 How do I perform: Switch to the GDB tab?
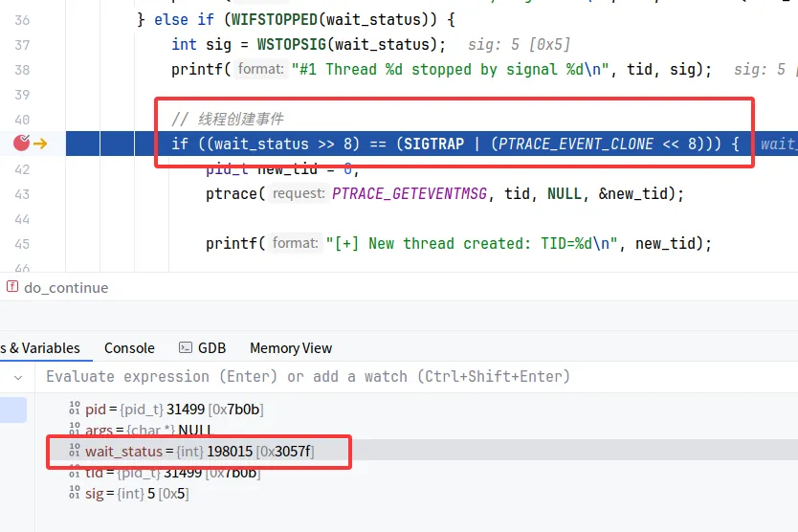coord(202,348)
